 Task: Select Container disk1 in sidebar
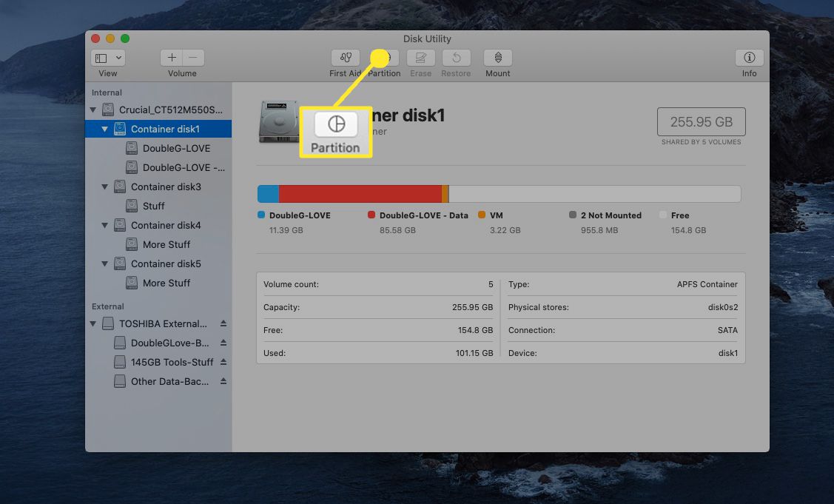pyautogui.click(x=165, y=130)
